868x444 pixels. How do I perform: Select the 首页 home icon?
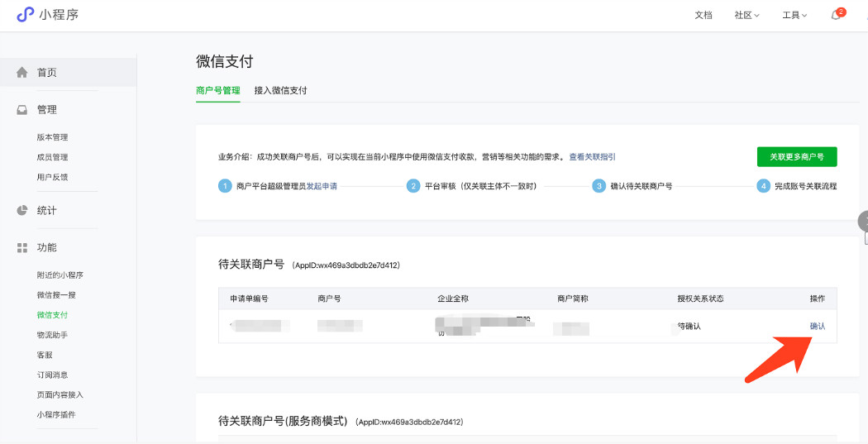22,73
